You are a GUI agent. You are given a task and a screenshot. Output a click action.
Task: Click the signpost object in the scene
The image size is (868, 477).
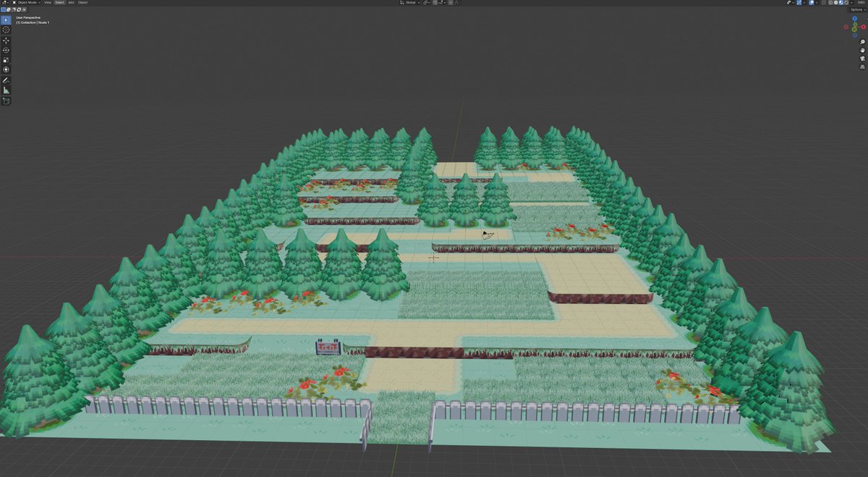coord(328,347)
